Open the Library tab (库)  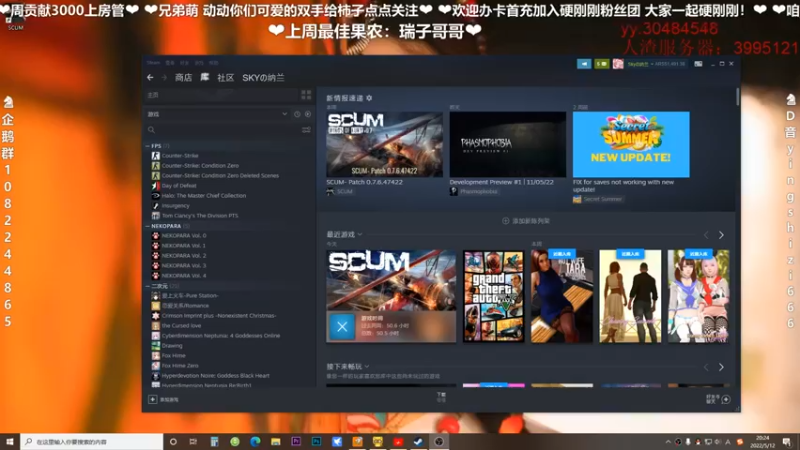205,78
